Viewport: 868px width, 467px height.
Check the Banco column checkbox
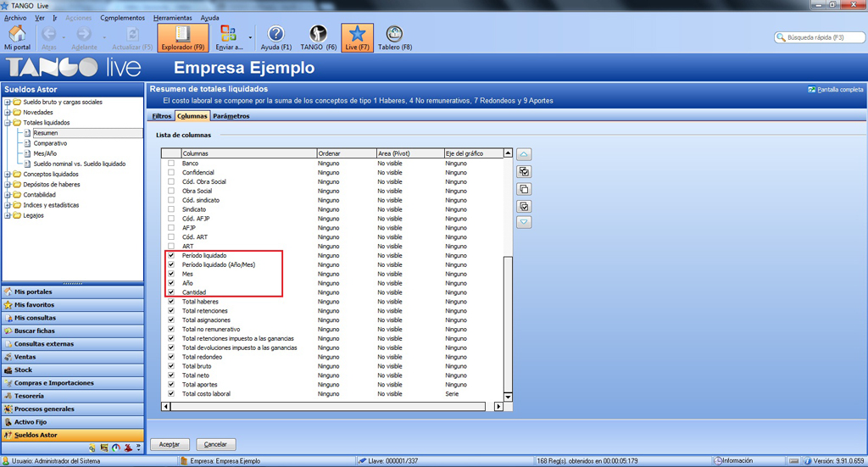point(171,164)
